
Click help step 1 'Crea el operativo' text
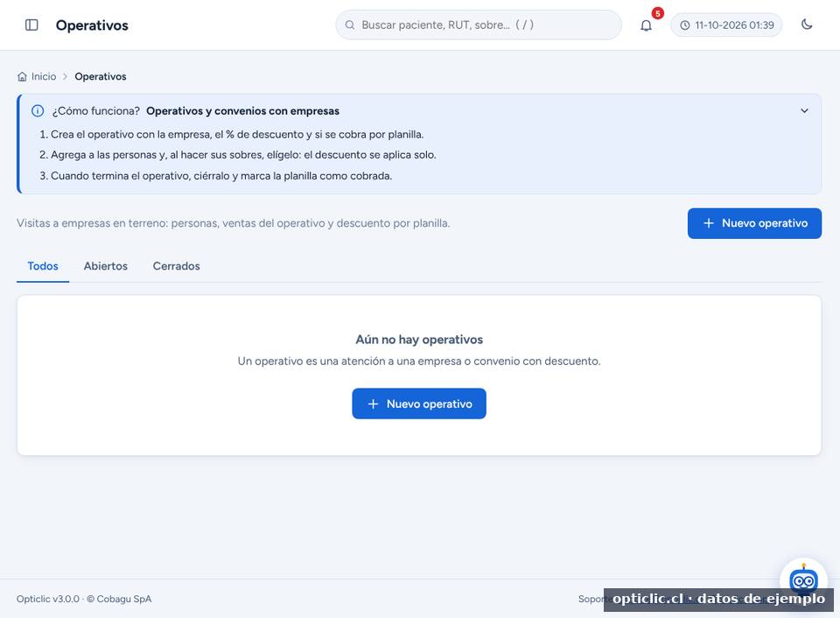(x=237, y=135)
